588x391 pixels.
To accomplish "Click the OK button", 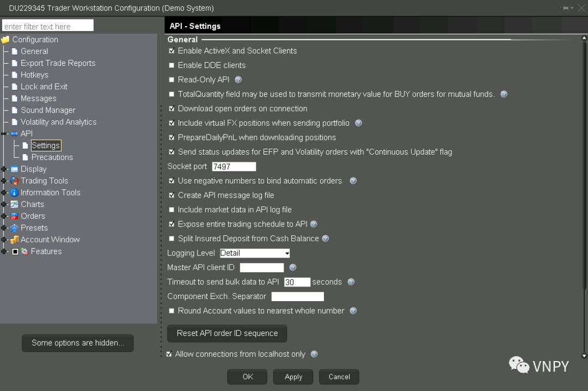I will [247, 377].
